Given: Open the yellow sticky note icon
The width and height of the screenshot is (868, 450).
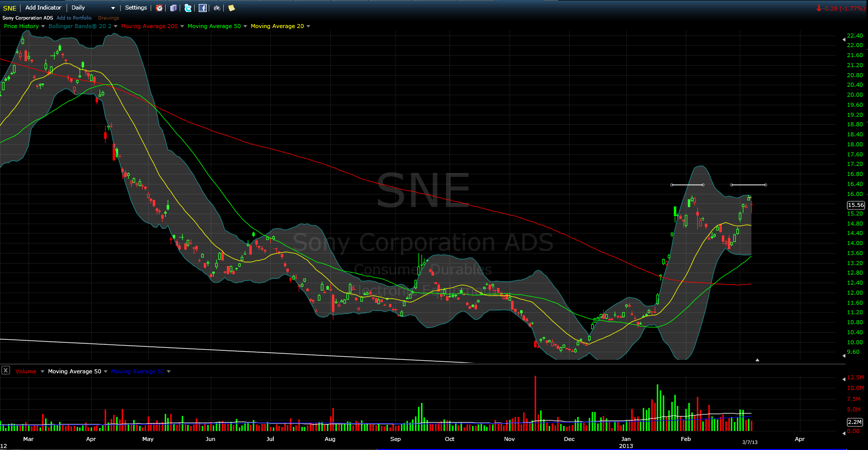Looking at the screenshot, I should 231,8.
